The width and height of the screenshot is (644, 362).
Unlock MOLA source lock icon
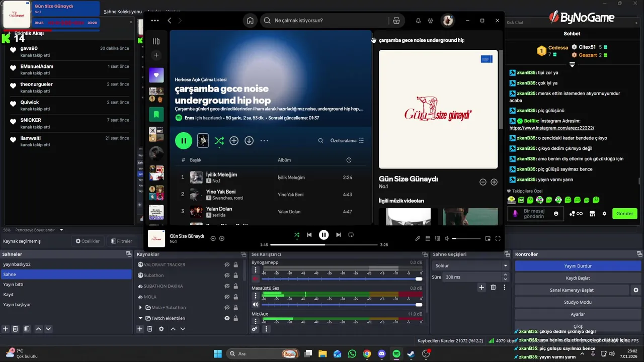click(235, 297)
